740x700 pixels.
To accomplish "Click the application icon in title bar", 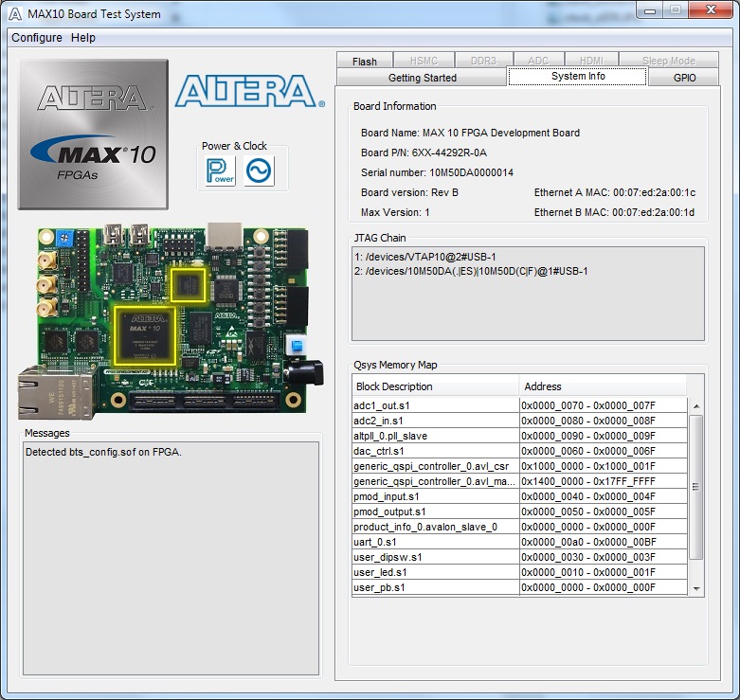I will click(x=15, y=13).
